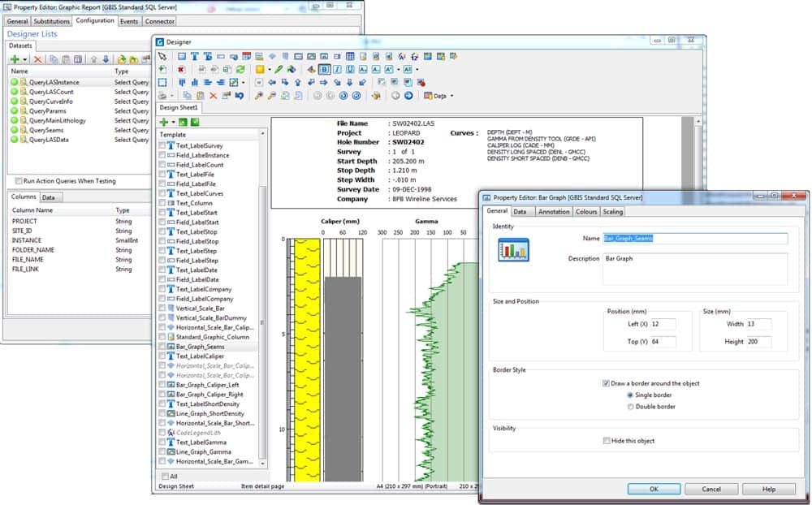Apply bold formatting in the Designer toolbar
The width and height of the screenshot is (812, 505).
(x=323, y=69)
